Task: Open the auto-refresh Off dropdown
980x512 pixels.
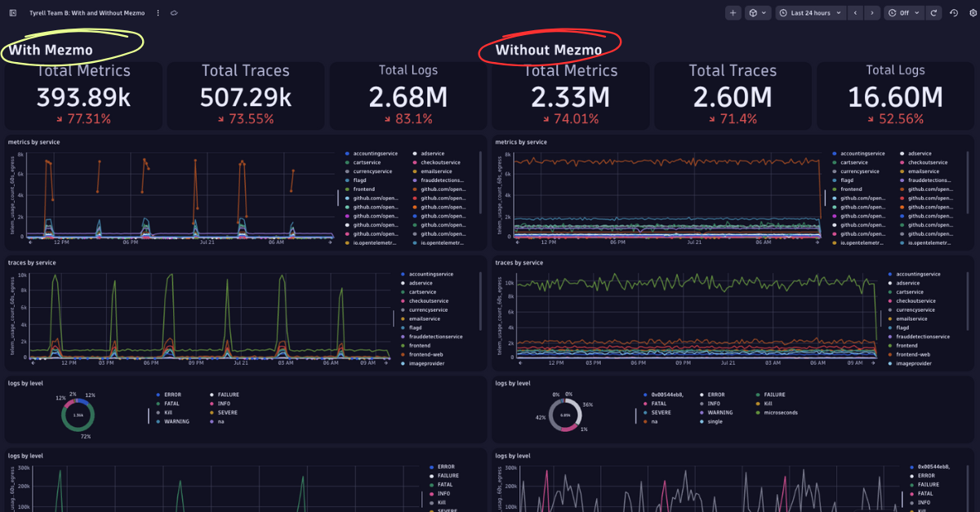Action: click(904, 13)
